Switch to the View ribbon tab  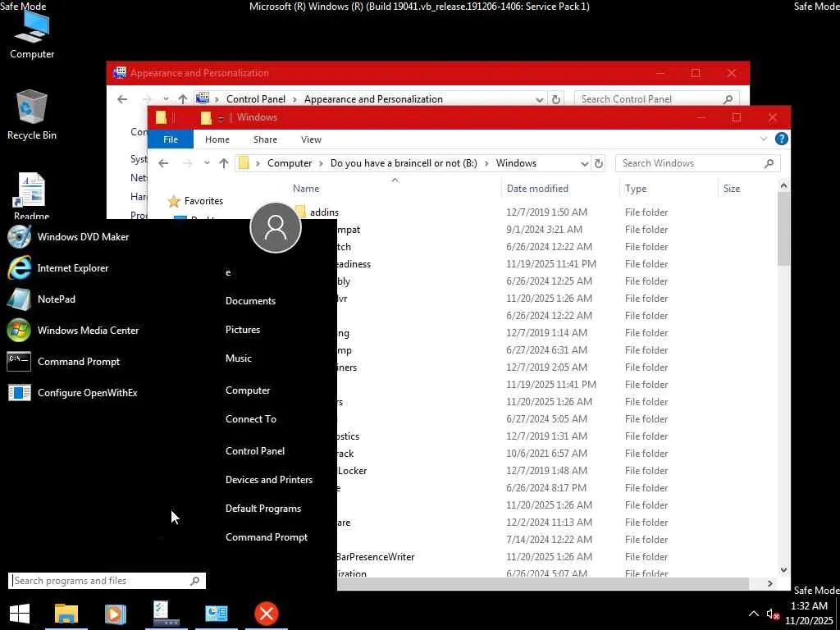[x=311, y=139]
